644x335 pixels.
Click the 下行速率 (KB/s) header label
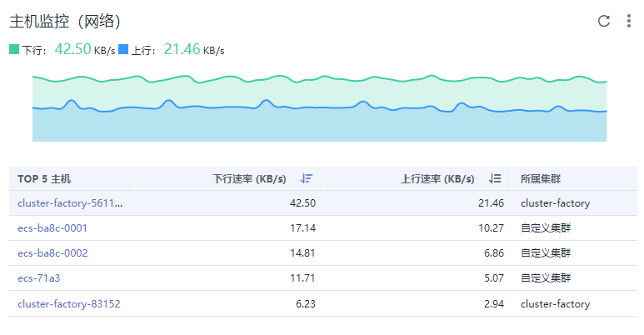pos(249,178)
